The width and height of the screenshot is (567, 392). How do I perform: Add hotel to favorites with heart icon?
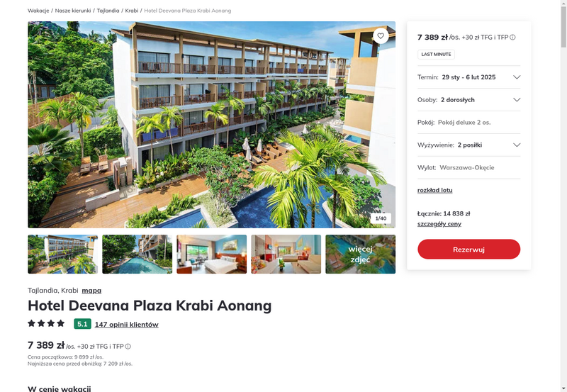(x=381, y=36)
